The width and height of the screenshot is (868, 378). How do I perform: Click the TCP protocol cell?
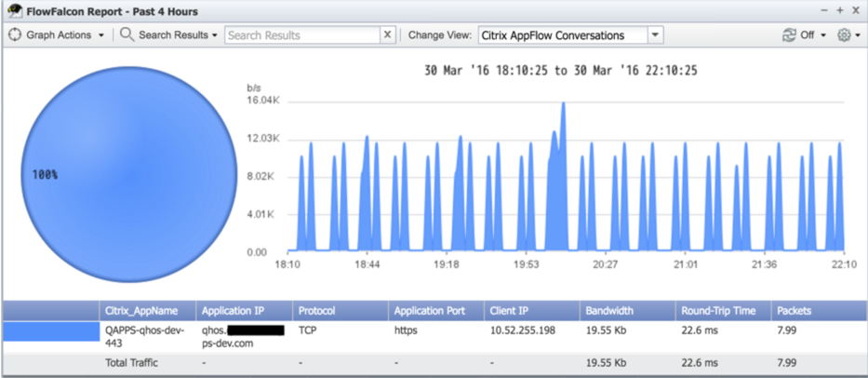307,331
